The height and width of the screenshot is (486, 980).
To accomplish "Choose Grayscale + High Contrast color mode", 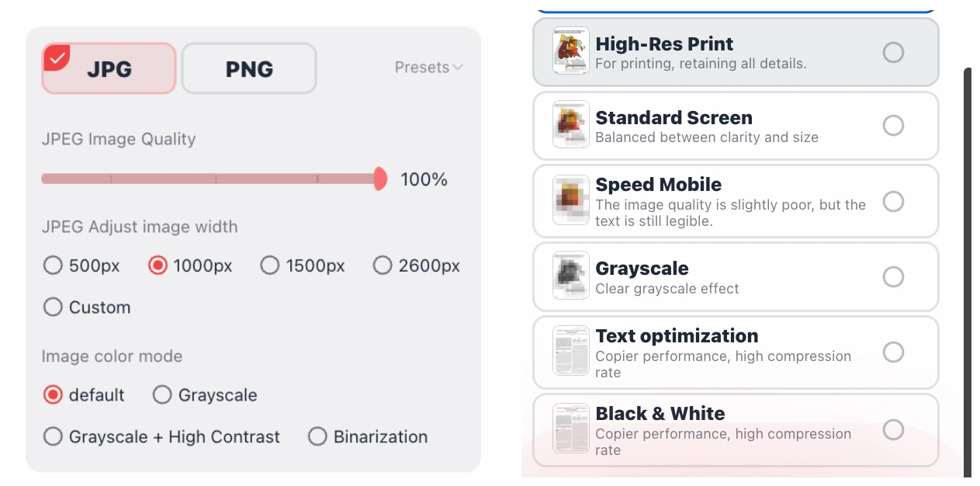I will [53, 436].
